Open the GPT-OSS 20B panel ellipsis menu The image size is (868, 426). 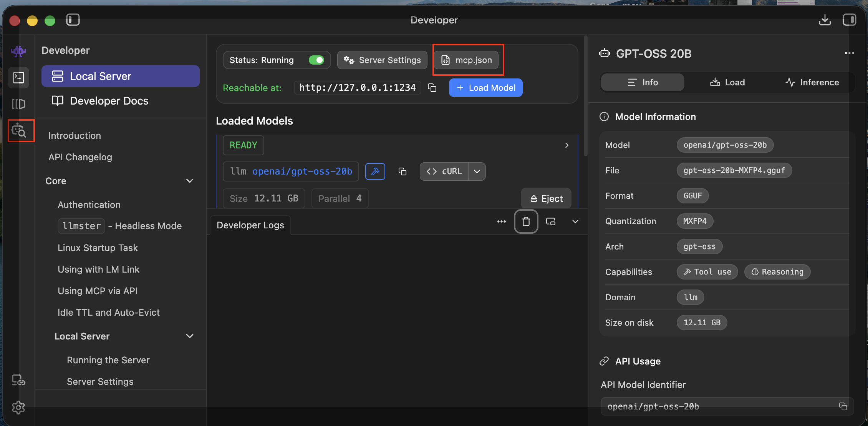click(849, 53)
